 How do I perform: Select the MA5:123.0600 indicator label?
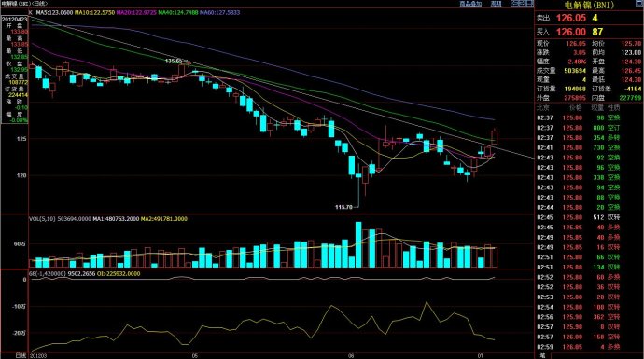coord(55,13)
